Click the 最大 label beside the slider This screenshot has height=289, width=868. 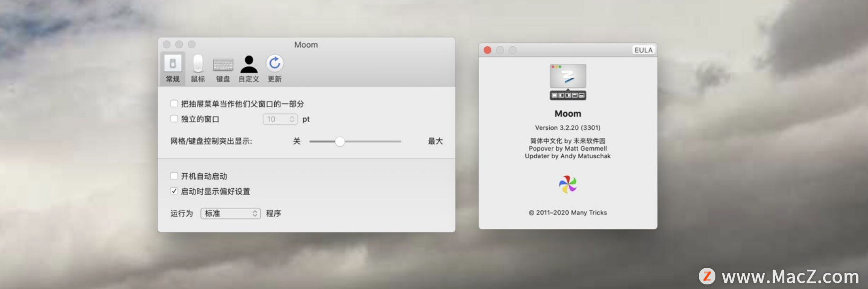[435, 141]
